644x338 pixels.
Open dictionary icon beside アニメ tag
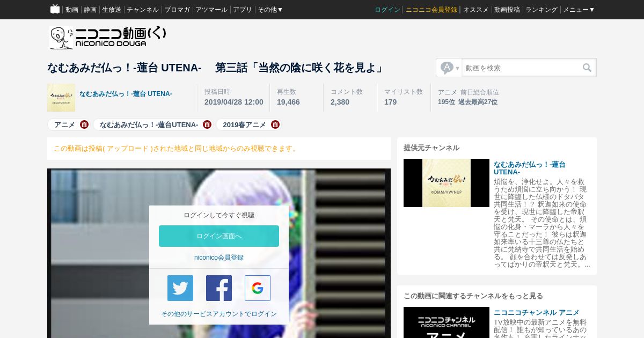tap(84, 124)
